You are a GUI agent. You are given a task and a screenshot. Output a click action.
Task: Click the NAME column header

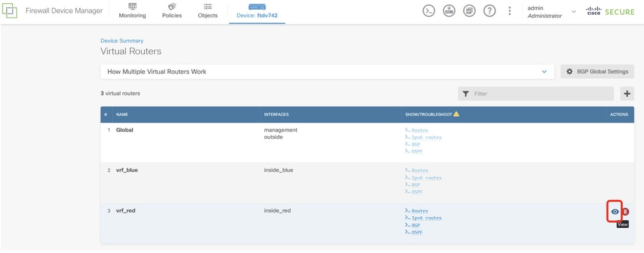tap(122, 114)
